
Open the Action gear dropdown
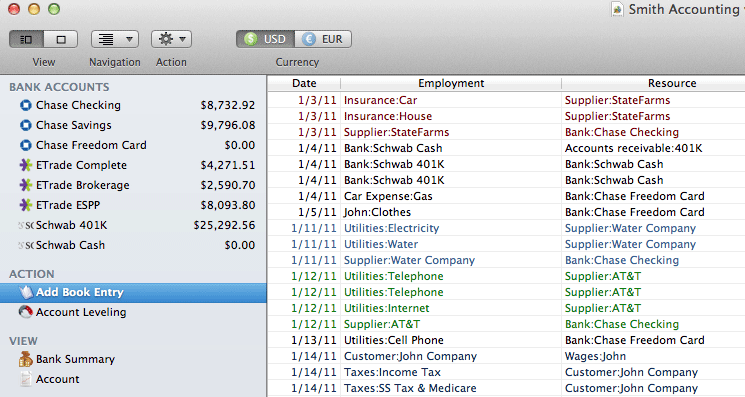pyautogui.click(x=172, y=39)
